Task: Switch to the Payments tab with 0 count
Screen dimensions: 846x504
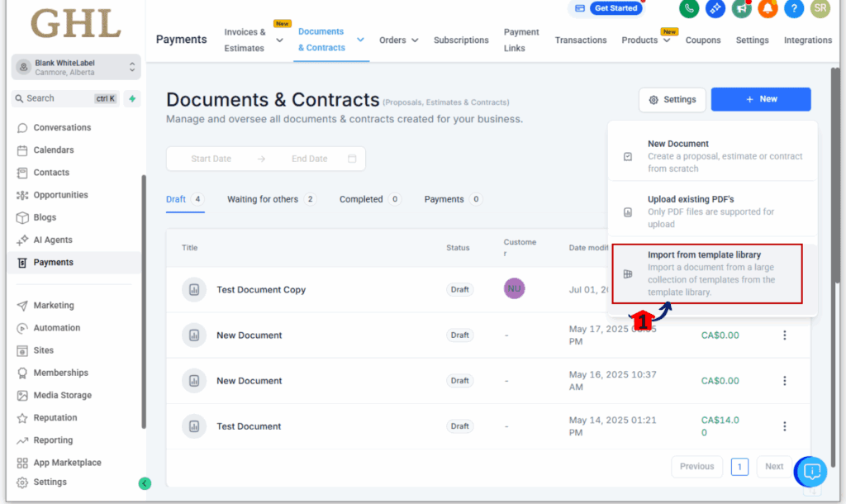Action: (454, 199)
